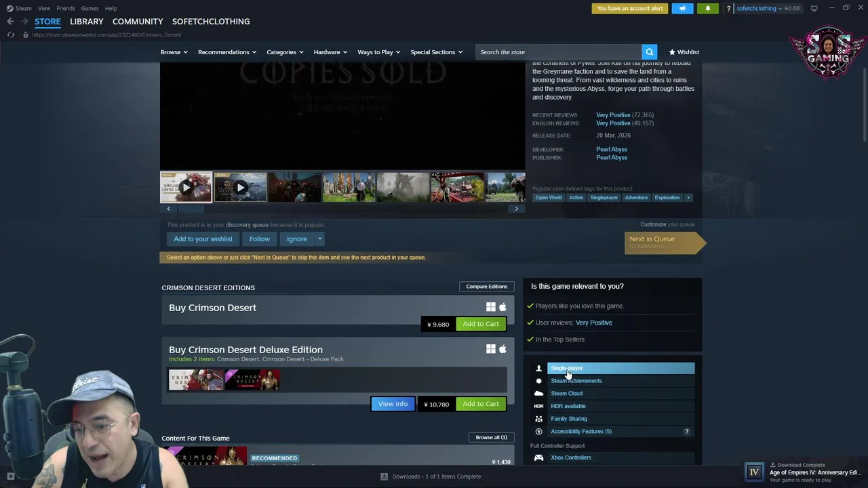Click Customize your queue link

pyautogui.click(x=667, y=224)
